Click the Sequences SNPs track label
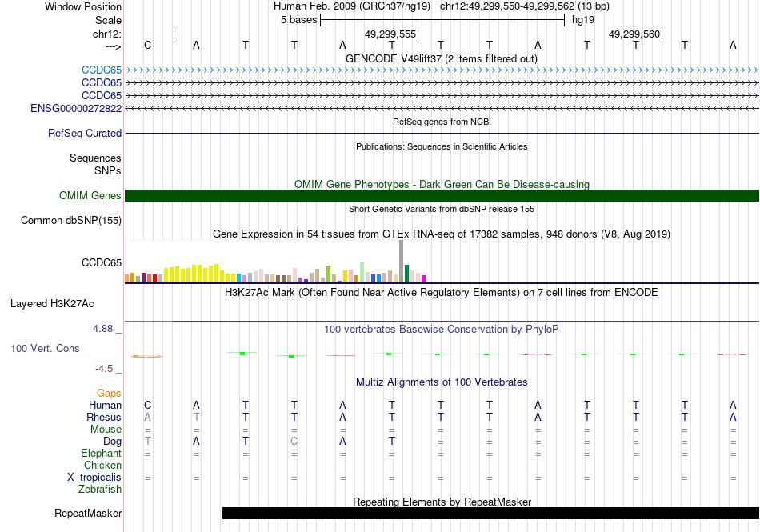 pos(95,164)
